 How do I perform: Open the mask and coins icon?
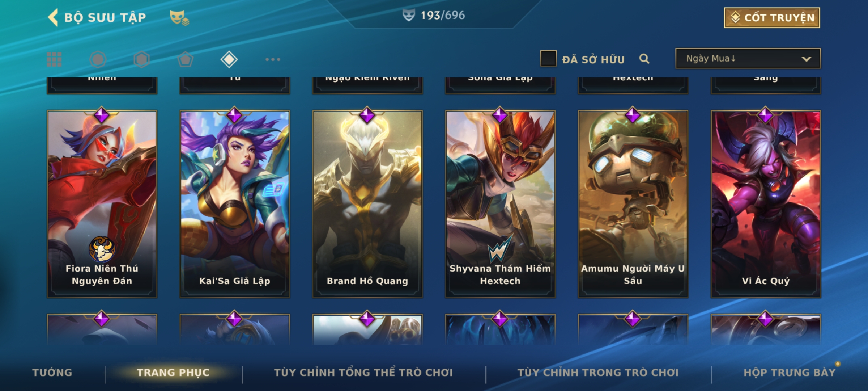click(x=179, y=17)
